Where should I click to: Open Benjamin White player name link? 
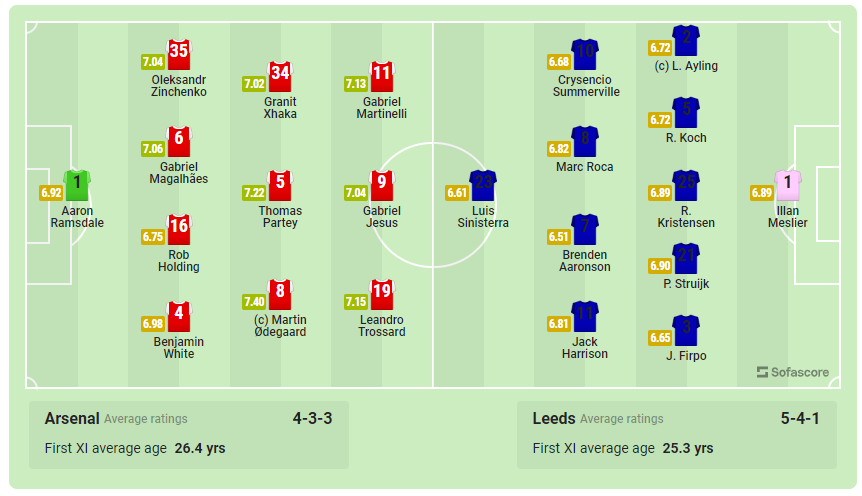[179, 348]
